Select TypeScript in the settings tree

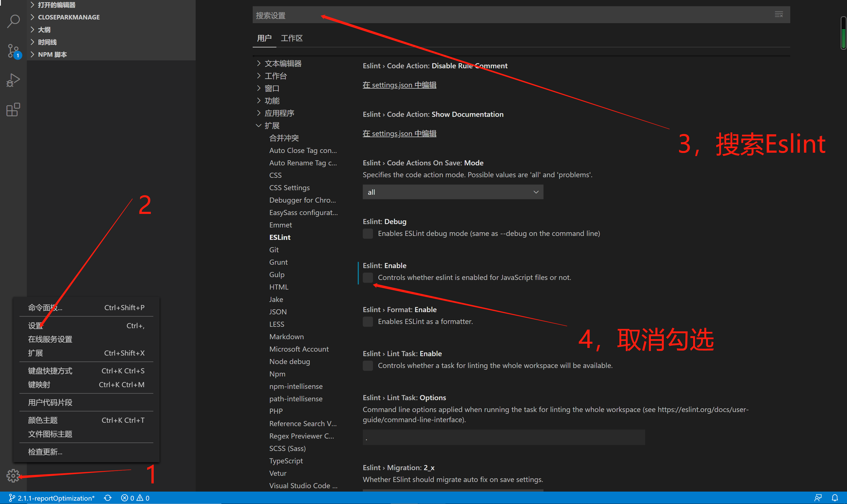(286, 461)
